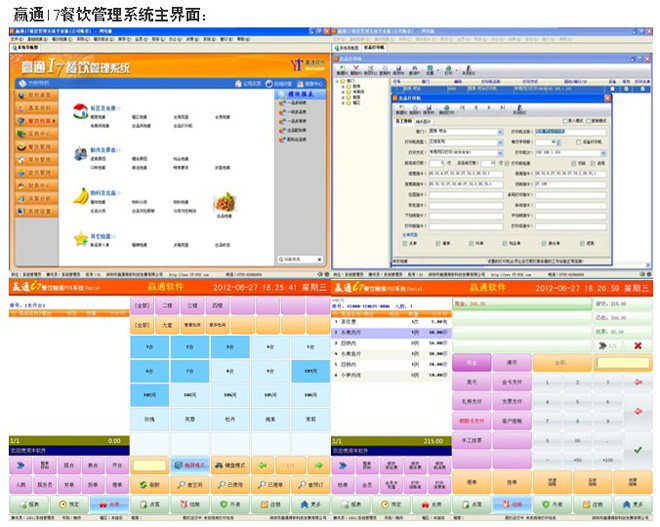Click 查空闲 to find free tables

190,485
